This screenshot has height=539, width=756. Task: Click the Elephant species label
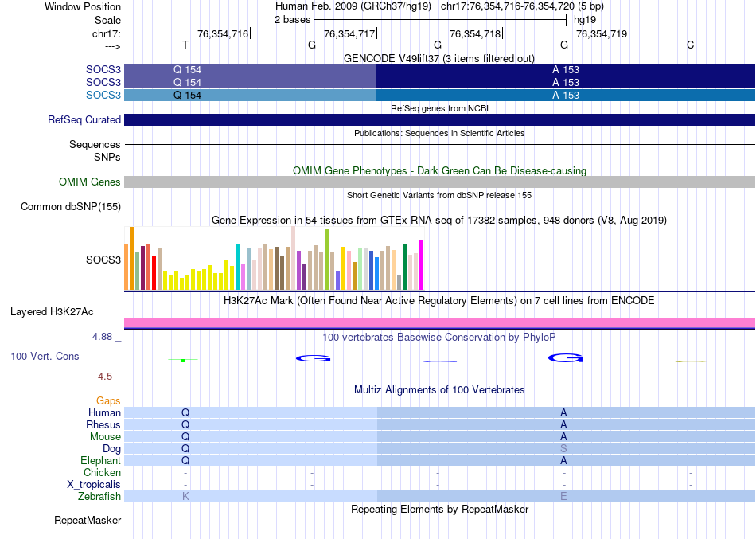click(100, 460)
